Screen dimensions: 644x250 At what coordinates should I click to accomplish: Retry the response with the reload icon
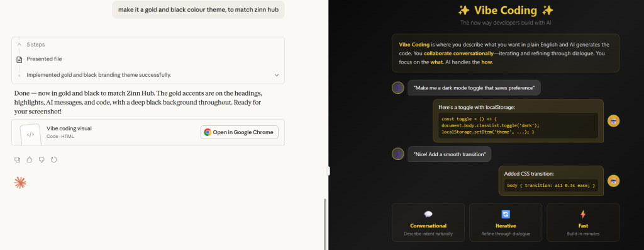point(53,159)
